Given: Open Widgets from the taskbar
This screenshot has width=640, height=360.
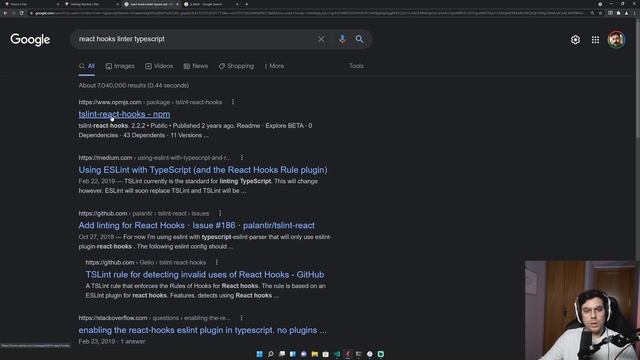Looking at the screenshot, I should (x=293, y=354).
